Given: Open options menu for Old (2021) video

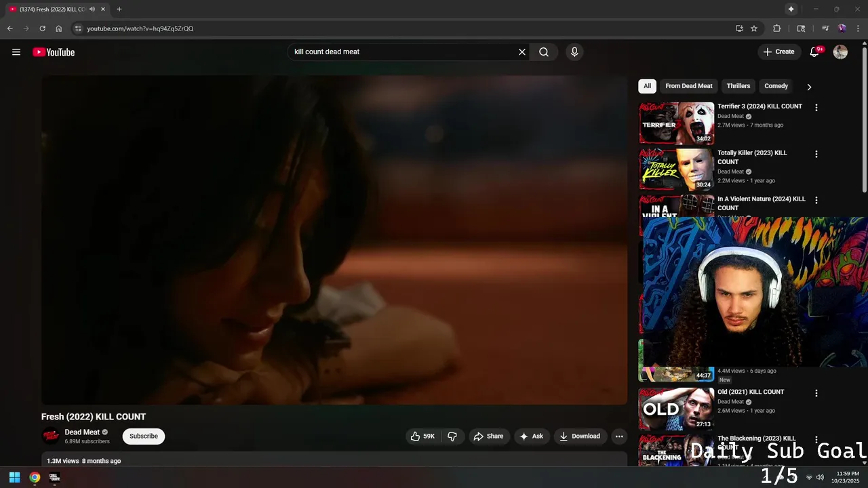Looking at the screenshot, I should 816,393.
